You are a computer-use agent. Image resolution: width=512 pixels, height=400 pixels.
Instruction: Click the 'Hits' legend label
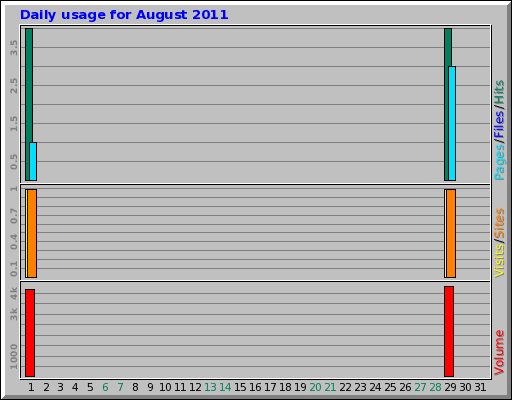[x=499, y=92]
